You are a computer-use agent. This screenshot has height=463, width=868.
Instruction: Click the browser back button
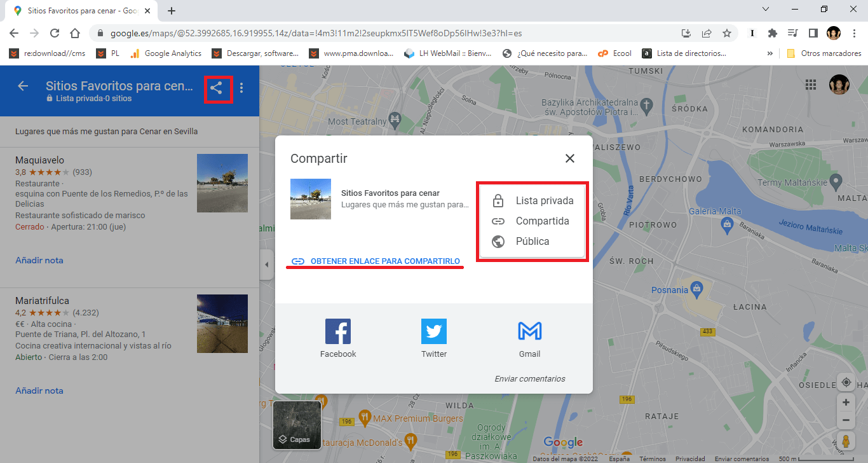(14, 33)
